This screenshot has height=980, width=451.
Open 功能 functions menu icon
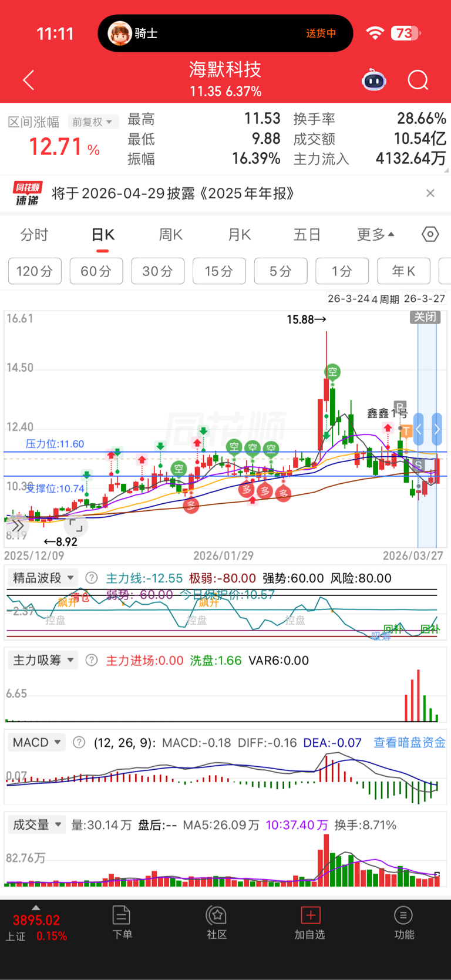(403, 922)
